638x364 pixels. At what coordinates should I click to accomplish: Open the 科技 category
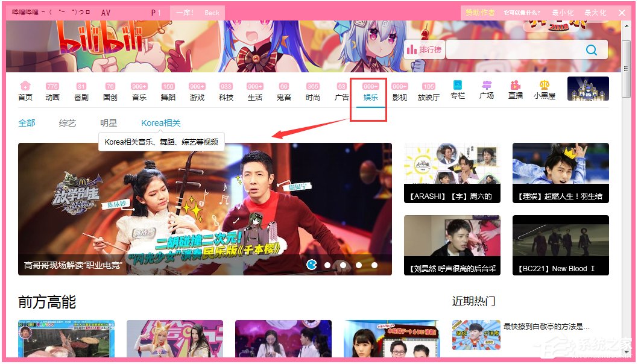point(226,92)
